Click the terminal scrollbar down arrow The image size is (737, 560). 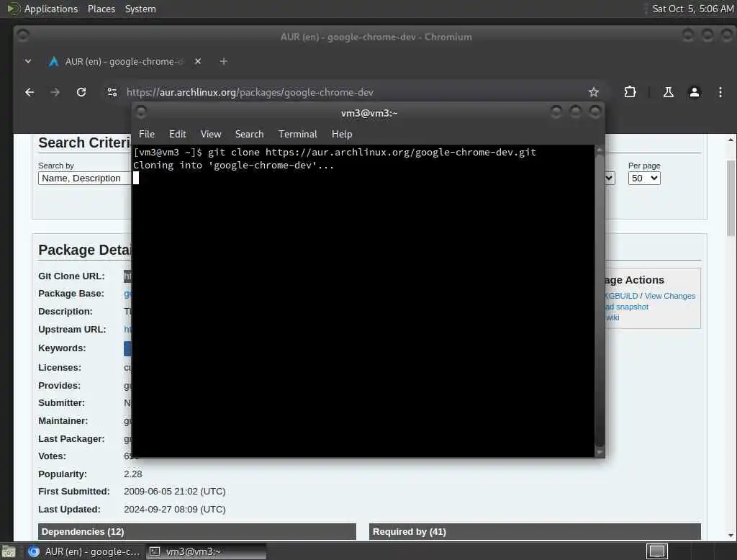tap(600, 452)
